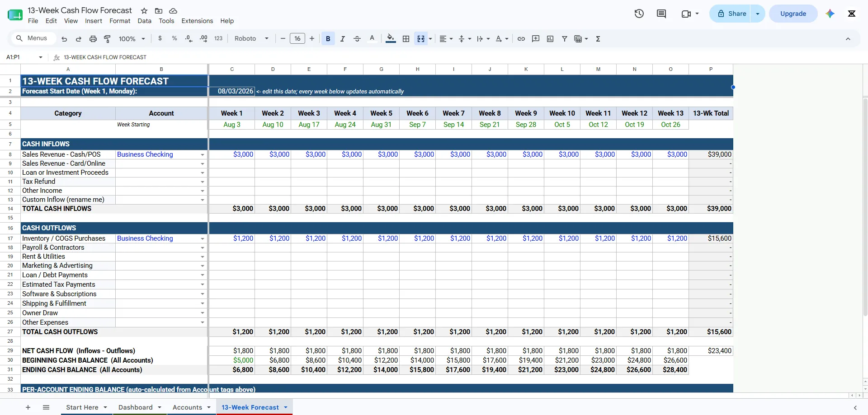868x415 pixels.
Task: Open the borders tool
Action: 406,39
